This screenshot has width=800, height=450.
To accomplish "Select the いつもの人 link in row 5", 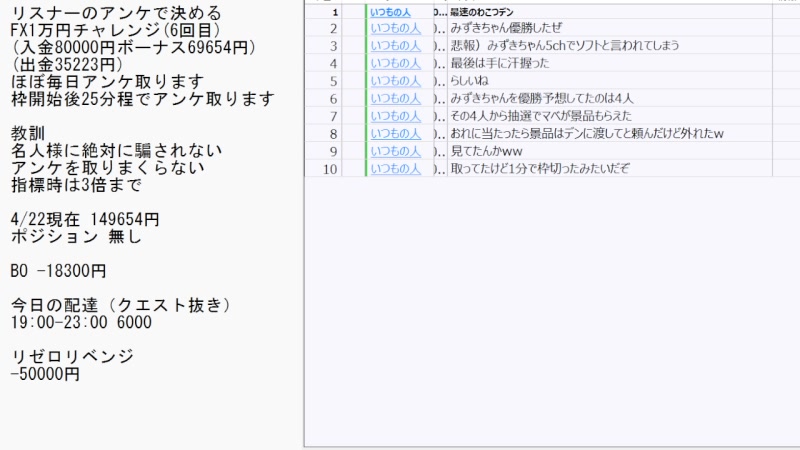I will click(395, 81).
